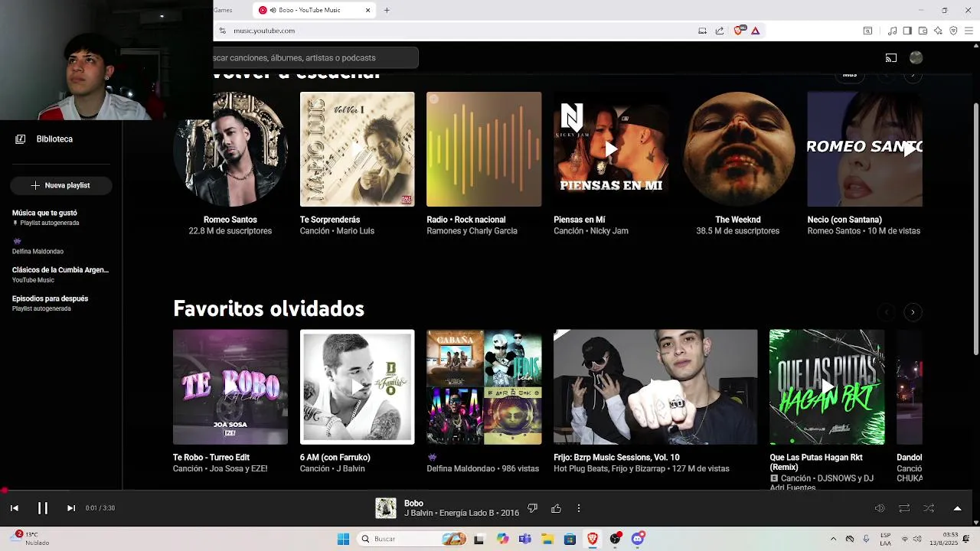Image resolution: width=980 pixels, height=551 pixels.
Task: Open the Brave Leo AI sparkle icon
Action: (x=938, y=31)
